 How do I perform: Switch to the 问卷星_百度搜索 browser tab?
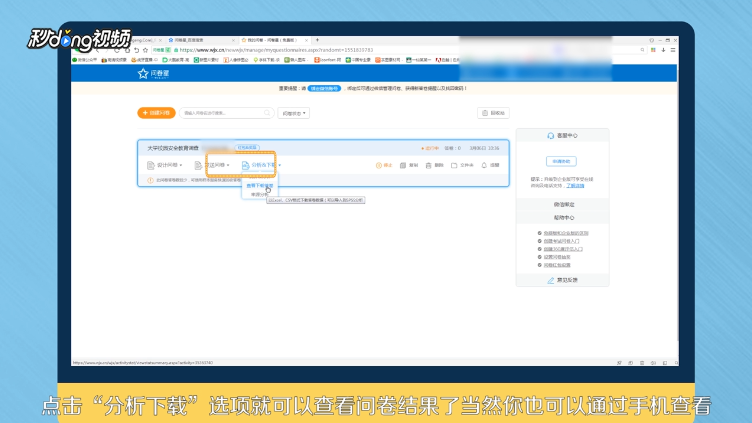200,40
